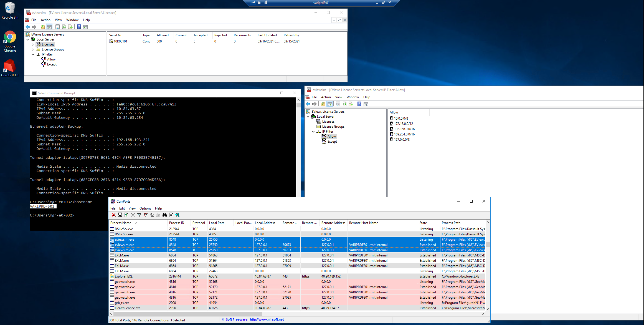
Task: Open Help menu in CurrPorts
Action: click(x=158, y=208)
